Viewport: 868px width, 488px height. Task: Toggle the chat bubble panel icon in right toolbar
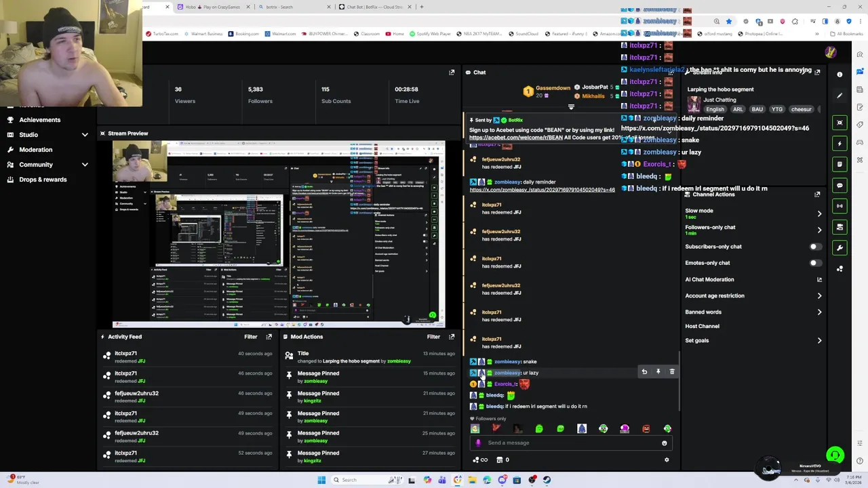point(840,185)
